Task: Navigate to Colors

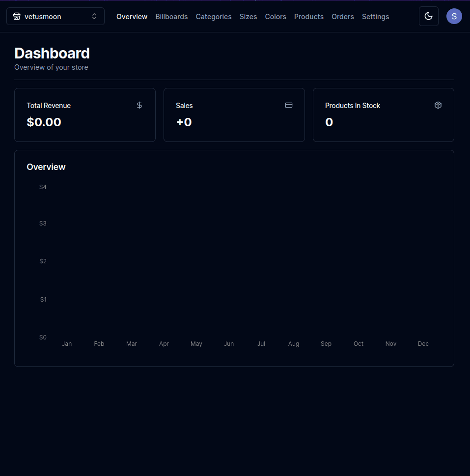Action: click(276, 17)
